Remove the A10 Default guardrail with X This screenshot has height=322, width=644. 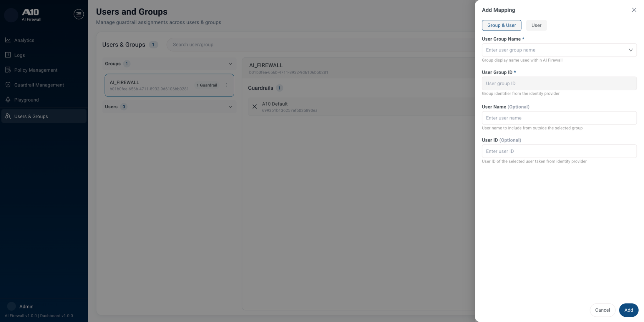click(255, 107)
